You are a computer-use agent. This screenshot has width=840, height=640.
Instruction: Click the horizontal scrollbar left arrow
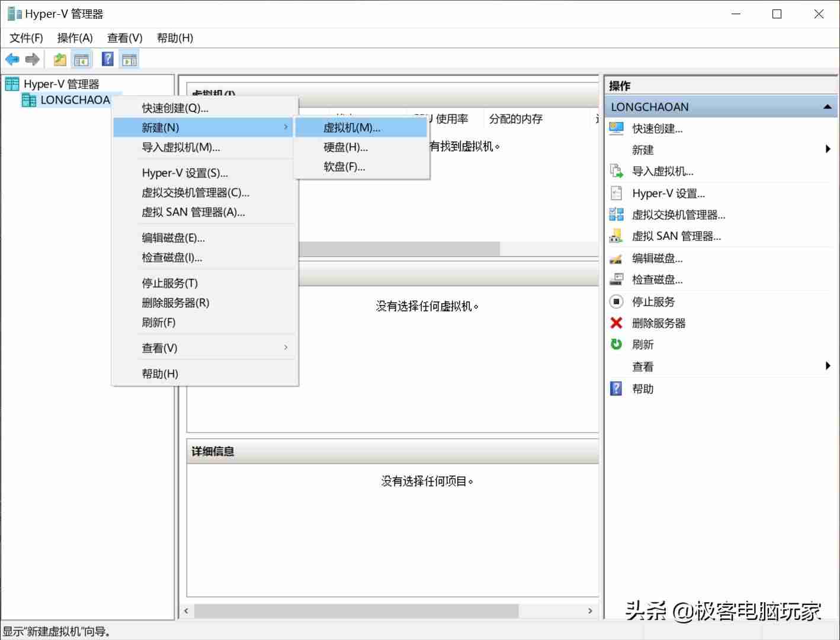[187, 610]
